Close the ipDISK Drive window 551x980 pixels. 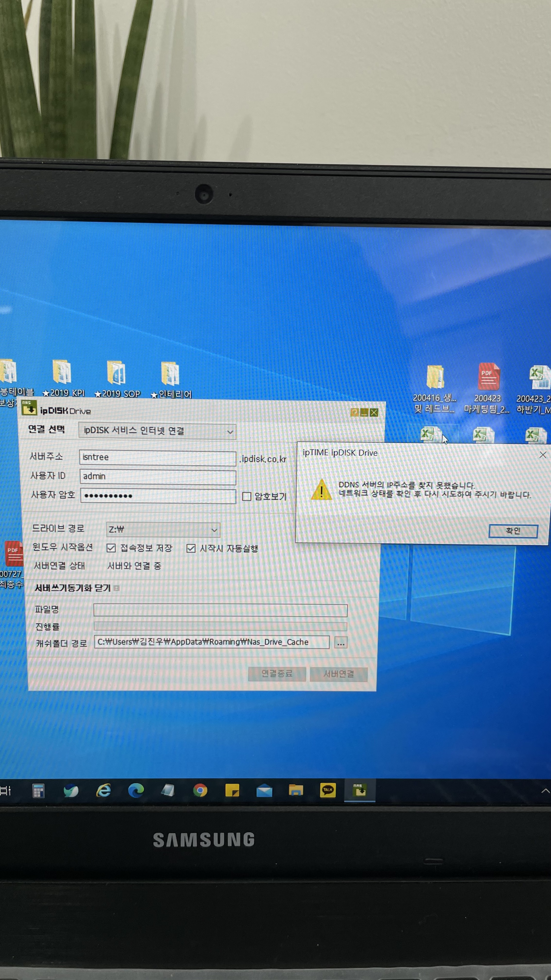click(374, 413)
